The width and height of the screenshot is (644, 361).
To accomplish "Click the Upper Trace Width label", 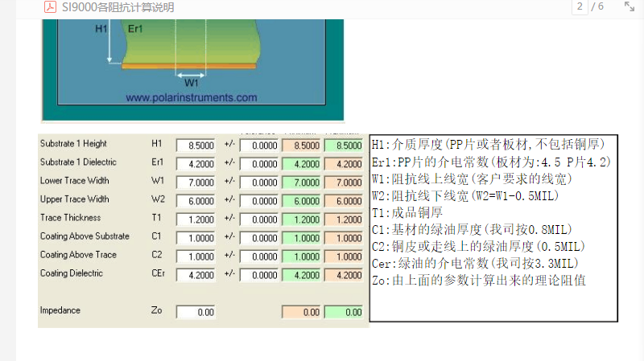I will pos(74,199).
